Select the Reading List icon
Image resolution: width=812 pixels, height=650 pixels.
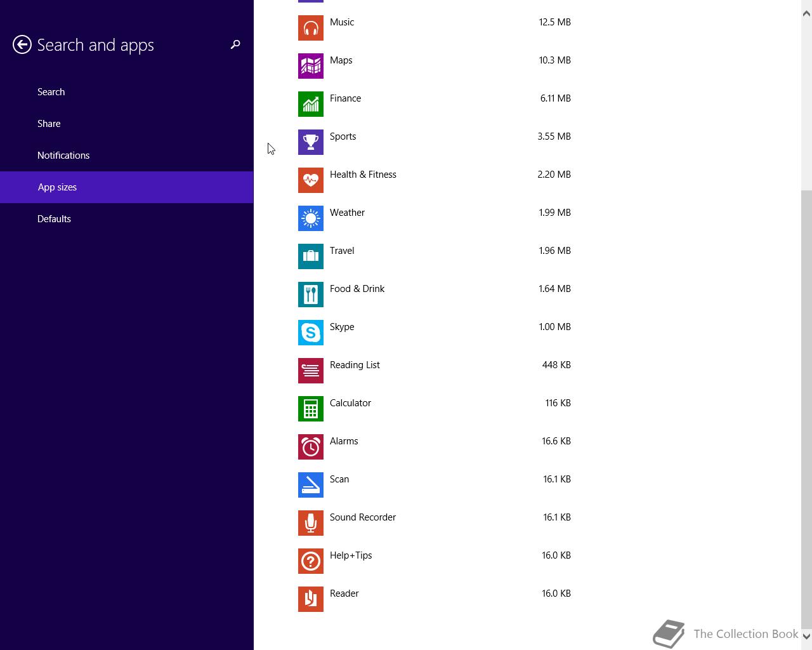click(x=311, y=371)
